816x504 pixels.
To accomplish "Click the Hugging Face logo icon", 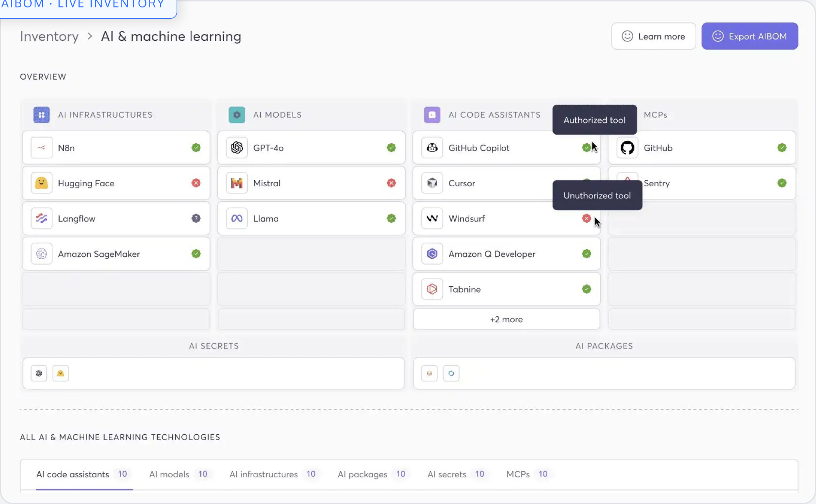I will tap(41, 183).
